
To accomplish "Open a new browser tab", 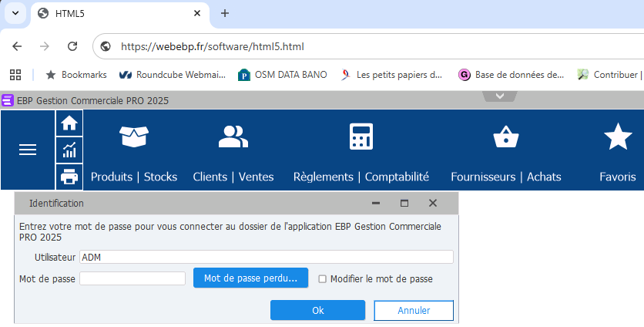I will 225,13.
